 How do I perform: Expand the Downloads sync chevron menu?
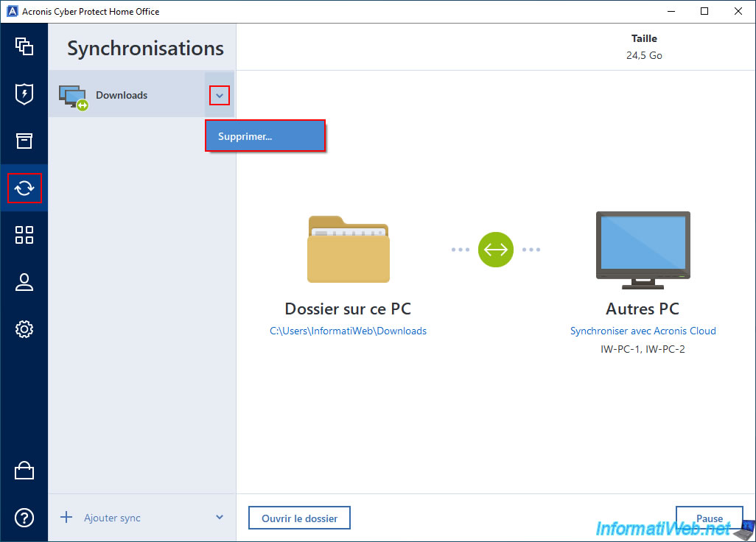[x=219, y=95]
